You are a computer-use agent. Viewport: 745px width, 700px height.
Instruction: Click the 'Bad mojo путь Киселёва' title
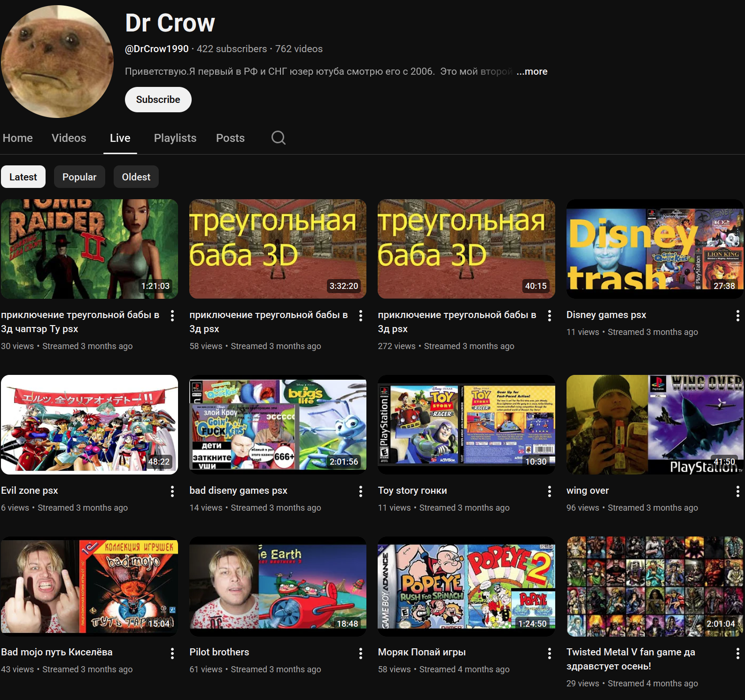(57, 652)
